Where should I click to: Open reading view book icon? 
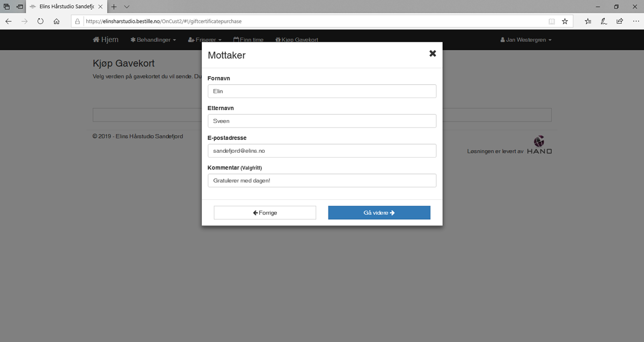(x=552, y=21)
